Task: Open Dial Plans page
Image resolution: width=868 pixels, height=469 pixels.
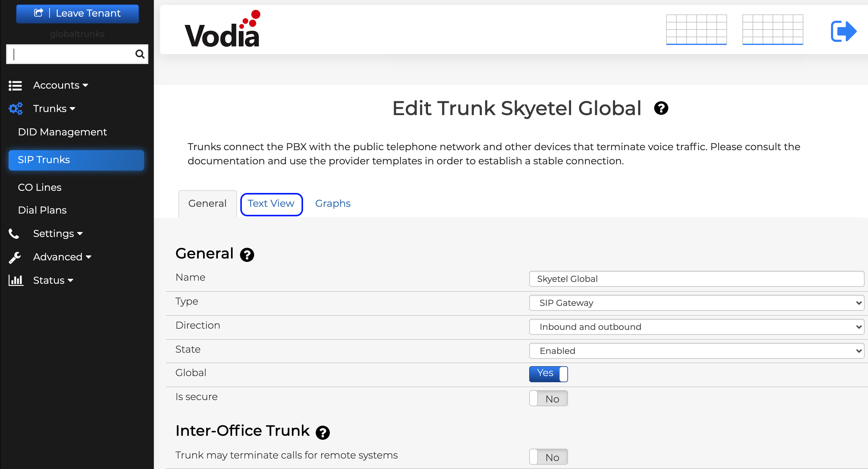Action: 42,210
